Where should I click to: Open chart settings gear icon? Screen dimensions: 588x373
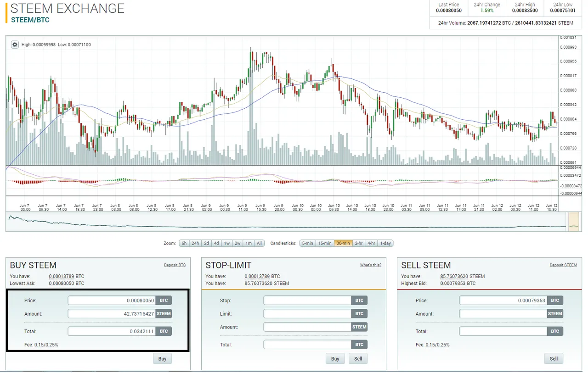15,45
